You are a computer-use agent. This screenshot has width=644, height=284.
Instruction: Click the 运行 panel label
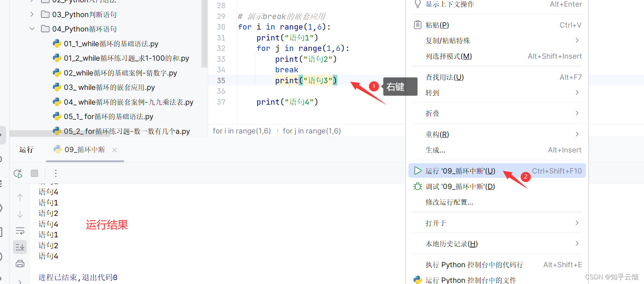26,150
